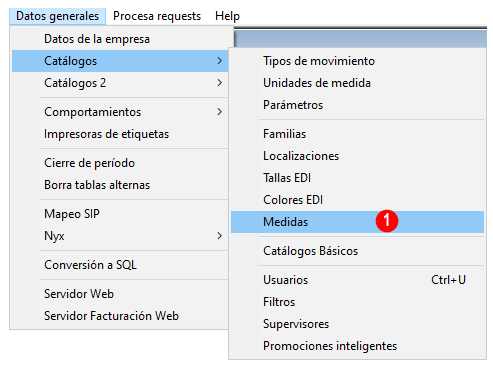493x367 pixels.
Task: Open the Usuarios catalog
Action: [357, 280]
